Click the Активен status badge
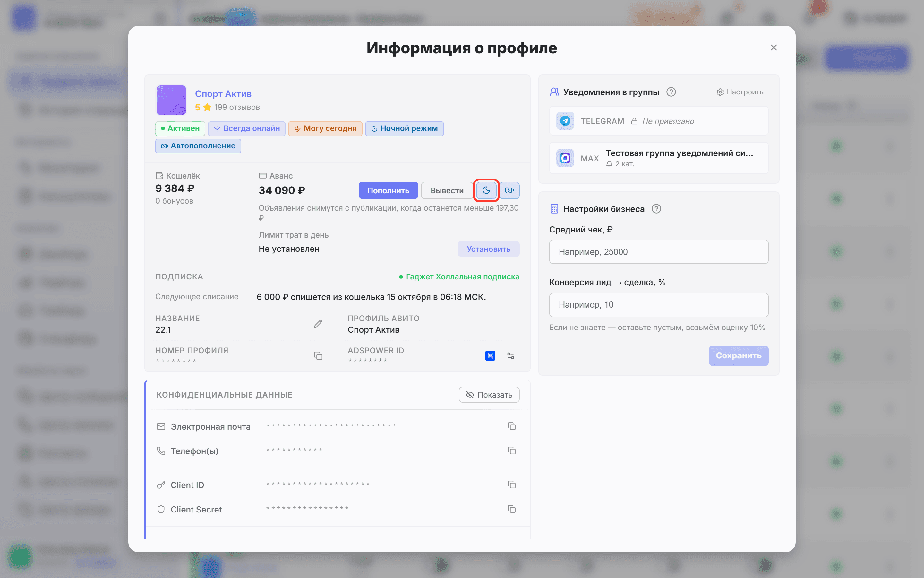Image resolution: width=924 pixels, height=578 pixels. 180,128
